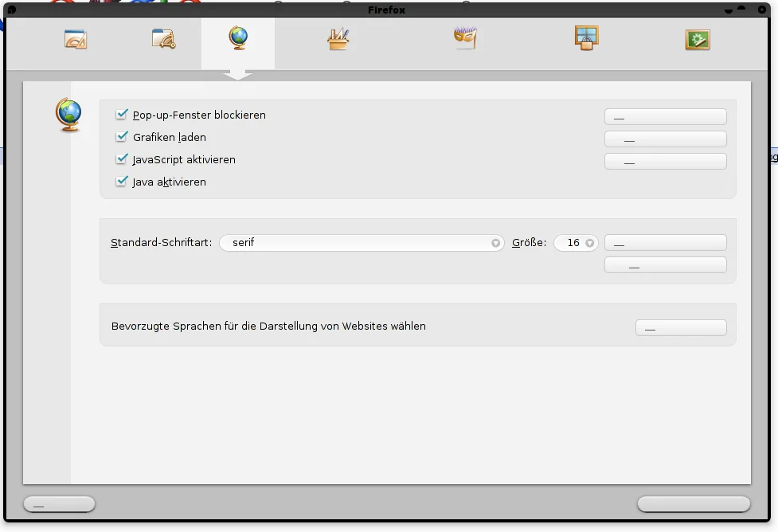The width and height of the screenshot is (778, 532).
Task: Click the window menu icon in title bar
Action: [11, 10]
